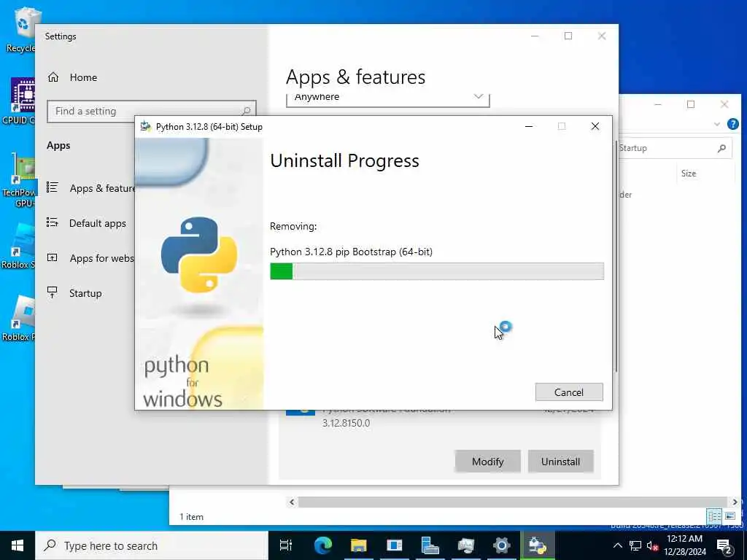Open File Explorer help icon
Screen dimensions: 747x560
732,124
